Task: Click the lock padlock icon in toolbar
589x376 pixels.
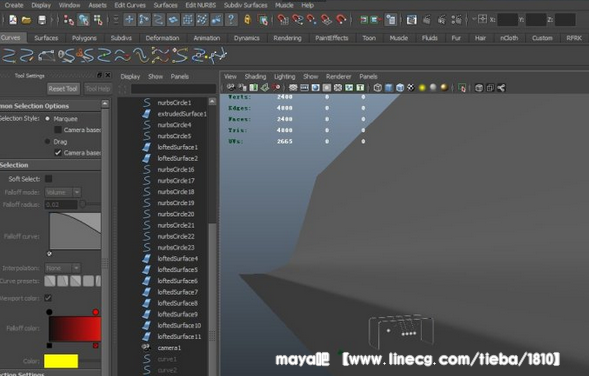Action: tap(247, 20)
